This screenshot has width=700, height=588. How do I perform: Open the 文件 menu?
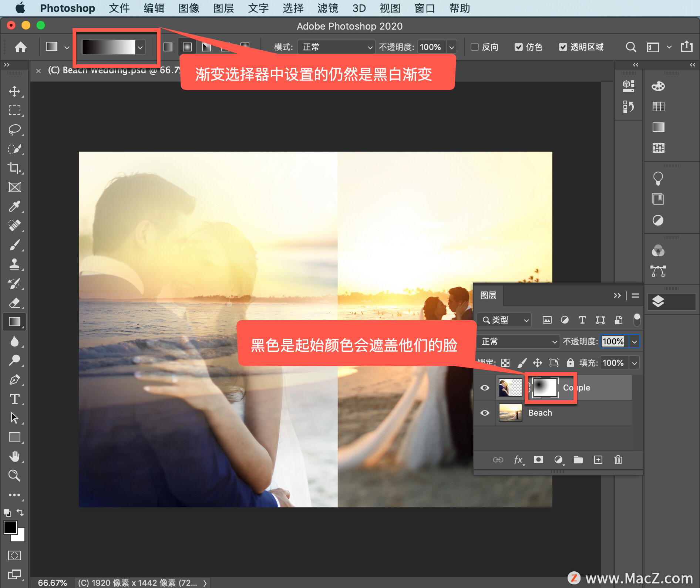pyautogui.click(x=119, y=8)
